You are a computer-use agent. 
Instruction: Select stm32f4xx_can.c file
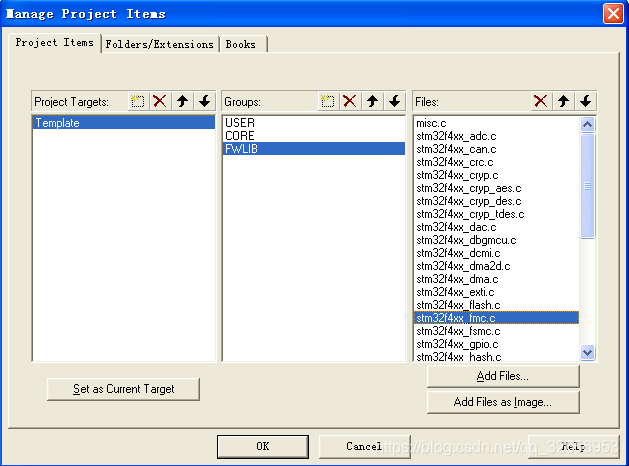pyautogui.click(x=497, y=149)
